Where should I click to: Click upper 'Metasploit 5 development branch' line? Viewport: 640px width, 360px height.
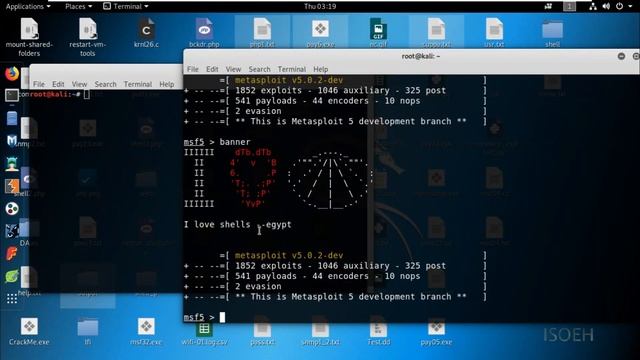(x=351, y=121)
